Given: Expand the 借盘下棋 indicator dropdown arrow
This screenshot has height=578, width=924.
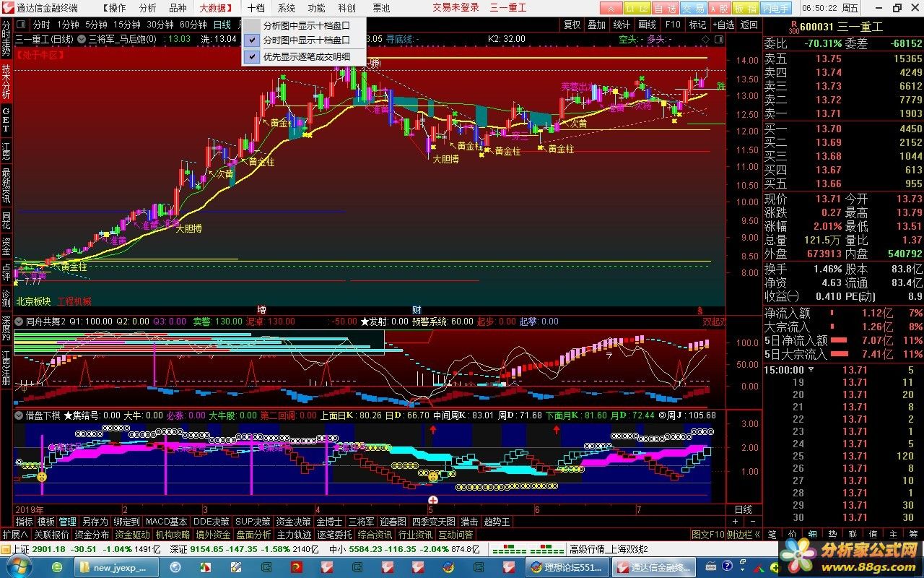Looking at the screenshot, I should pyautogui.click(x=19, y=415).
